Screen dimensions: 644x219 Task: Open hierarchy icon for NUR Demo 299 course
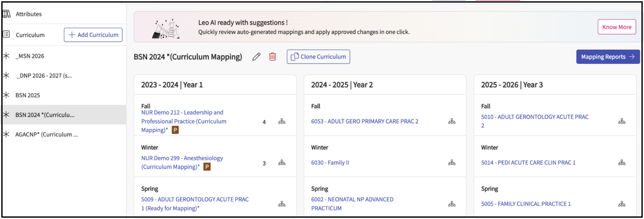(282, 163)
